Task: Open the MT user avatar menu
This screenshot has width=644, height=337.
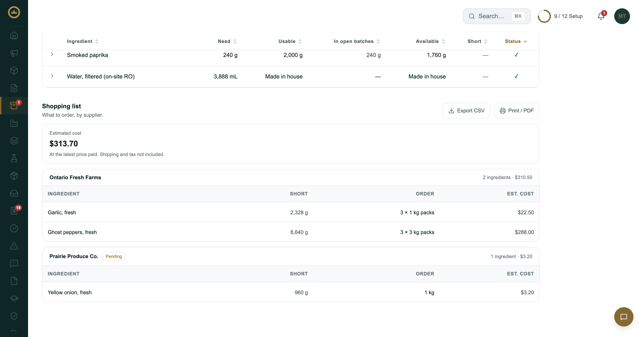Action: [x=622, y=16]
